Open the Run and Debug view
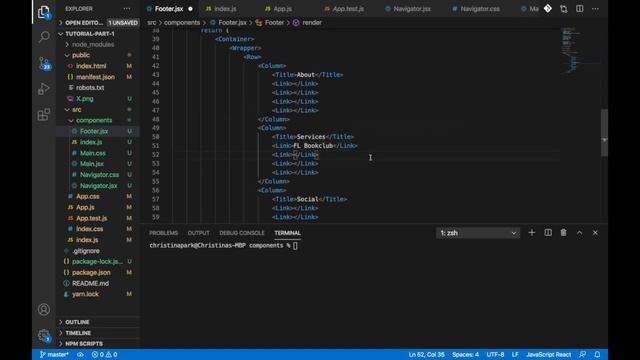 tap(44, 89)
